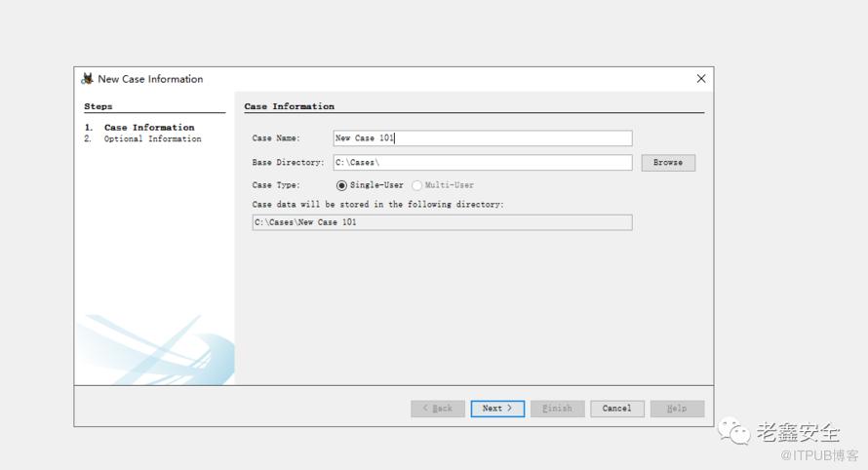Close the New Case Information dialog
This screenshot has width=868, height=470.
(700, 79)
